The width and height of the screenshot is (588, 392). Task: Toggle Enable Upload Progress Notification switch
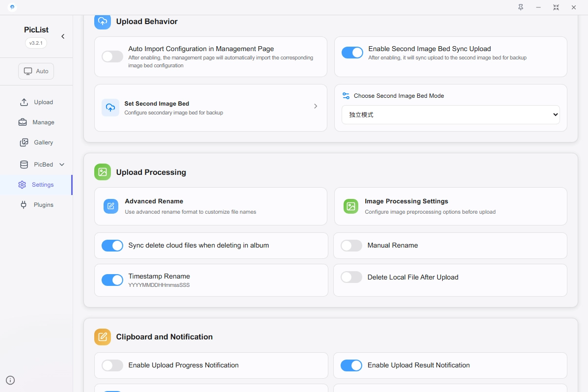[x=112, y=365]
